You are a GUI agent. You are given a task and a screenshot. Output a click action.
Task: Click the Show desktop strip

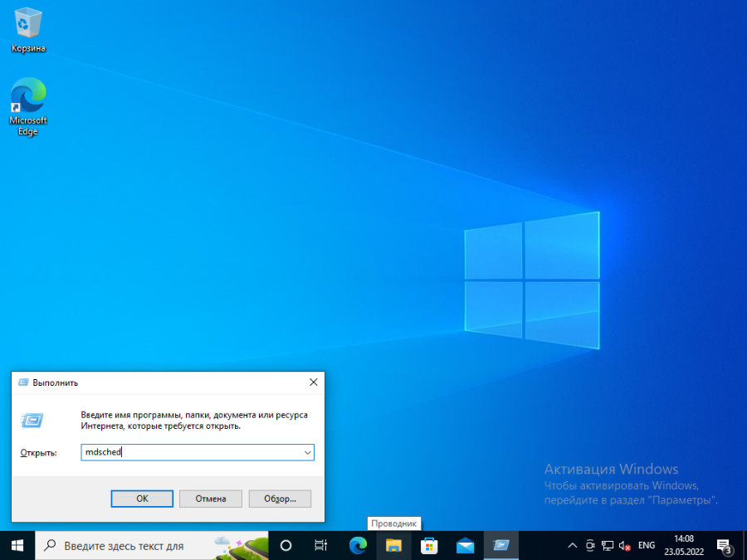[x=745, y=546]
